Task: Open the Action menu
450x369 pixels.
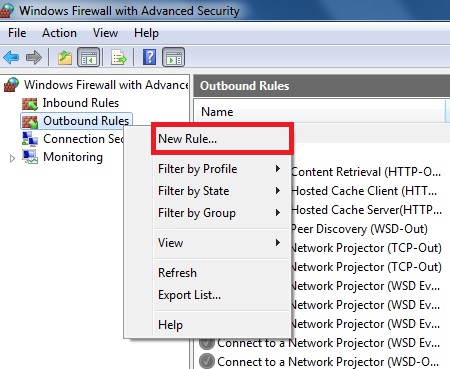Action: [59, 33]
